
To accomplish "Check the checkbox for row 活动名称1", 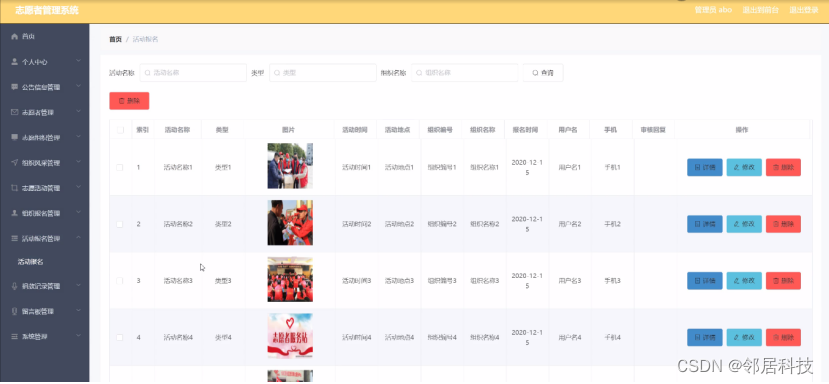I will tap(119, 167).
